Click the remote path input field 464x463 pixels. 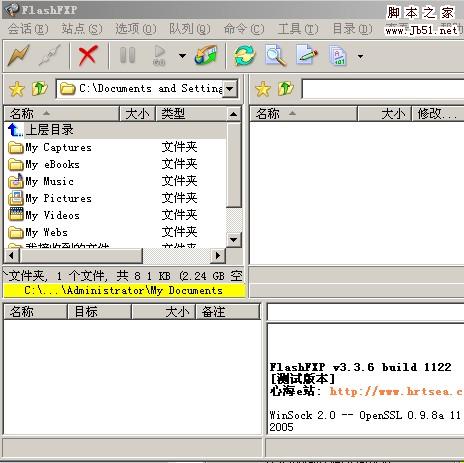pos(383,89)
